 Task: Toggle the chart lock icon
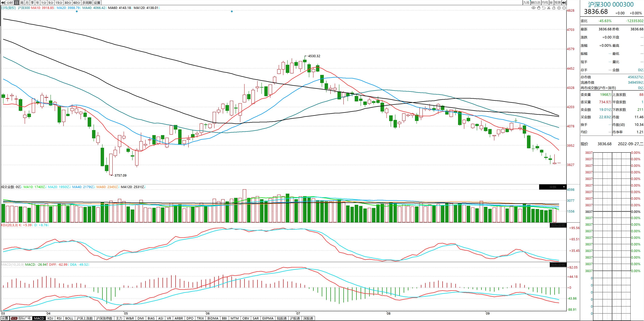(554, 8)
